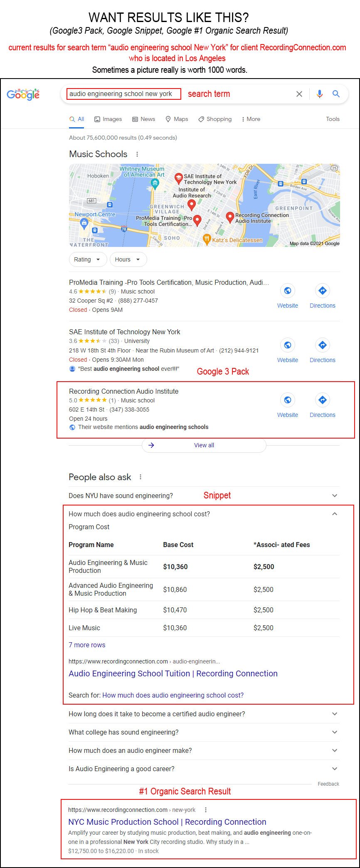Open Website icon for Recording Connection
This screenshot has width=360, height=868.
[x=288, y=400]
